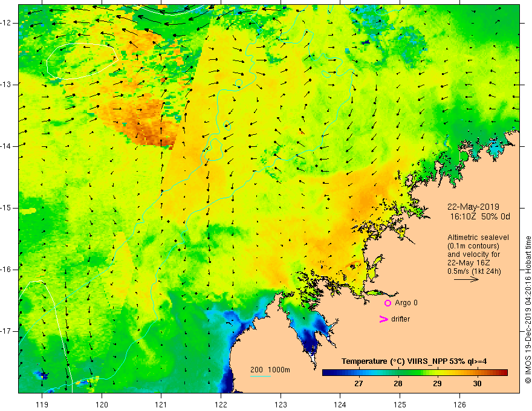This screenshot has width=532, height=411.
Task: Click longitude axis label 124
Action: [x=340, y=404]
